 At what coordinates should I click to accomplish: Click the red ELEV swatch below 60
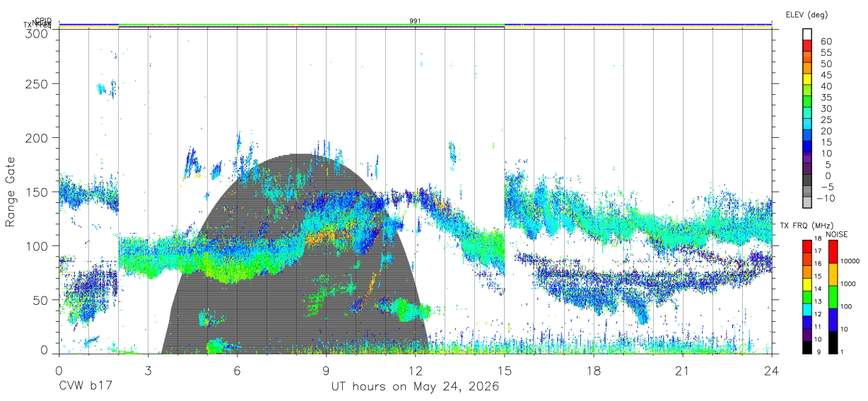pos(807,45)
